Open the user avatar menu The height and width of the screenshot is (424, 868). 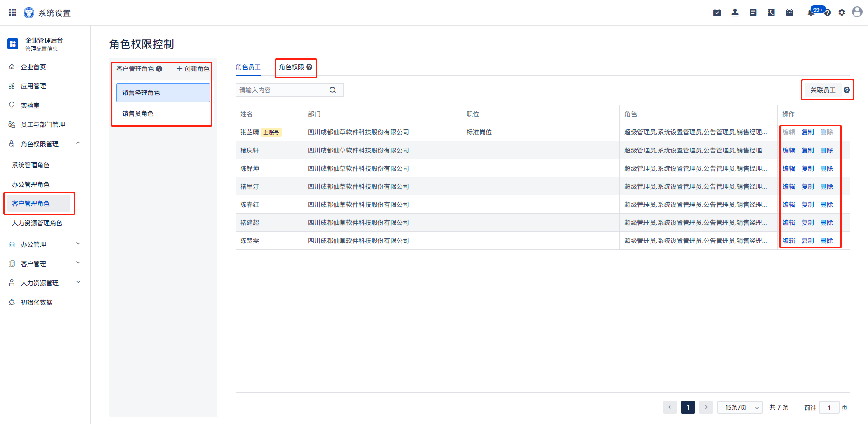(857, 12)
